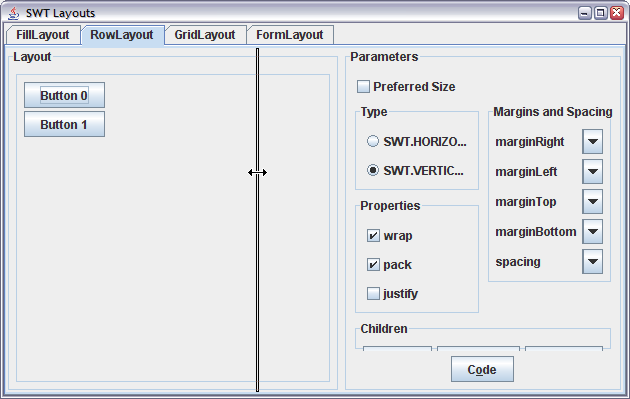Open the spacing dropdown
The width and height of the screenshot is (630, 399).
(593, 262)
